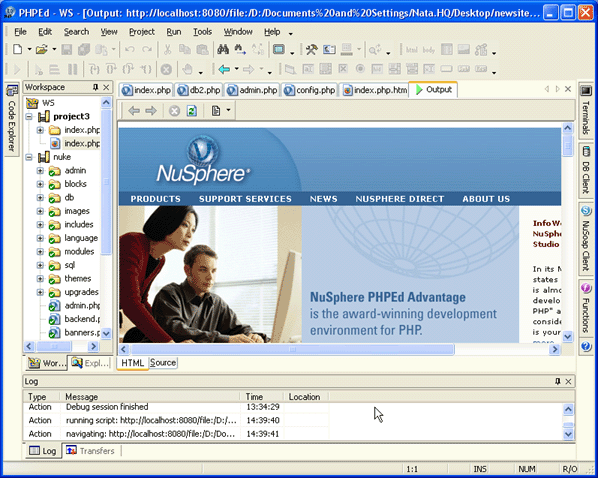Expand the admin folder in nuke

click(x=40, y=171)
